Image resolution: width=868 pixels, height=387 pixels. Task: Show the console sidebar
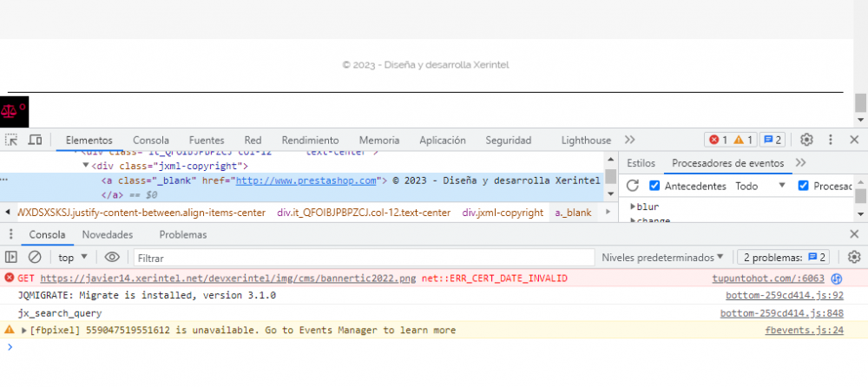click(x=11, y=257)
